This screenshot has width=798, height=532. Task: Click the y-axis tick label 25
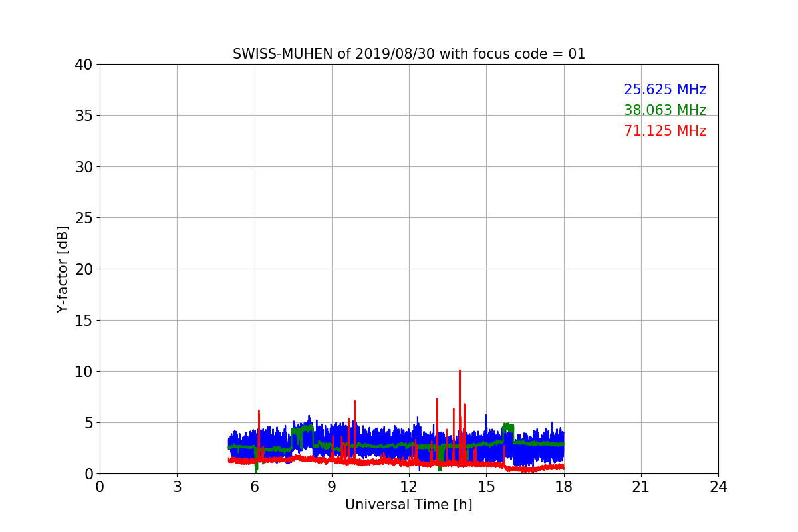point(84,218)
